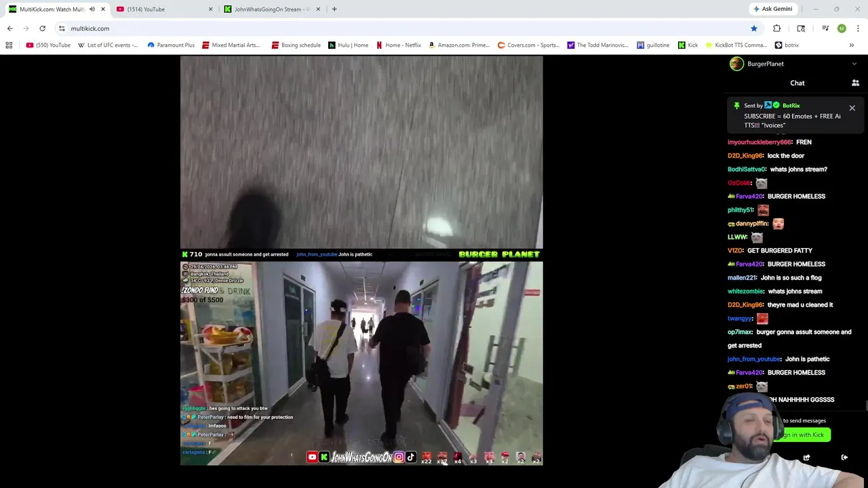This screenshot has height=488, width=868.
Task: Open the Boxing schedule bookmark
Action: tap(296, 45)
